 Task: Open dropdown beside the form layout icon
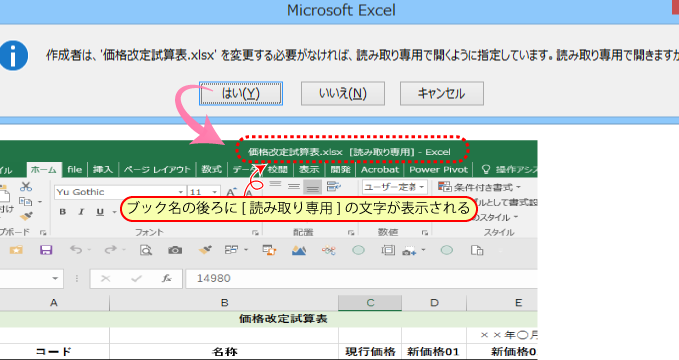tap(246, 250)
